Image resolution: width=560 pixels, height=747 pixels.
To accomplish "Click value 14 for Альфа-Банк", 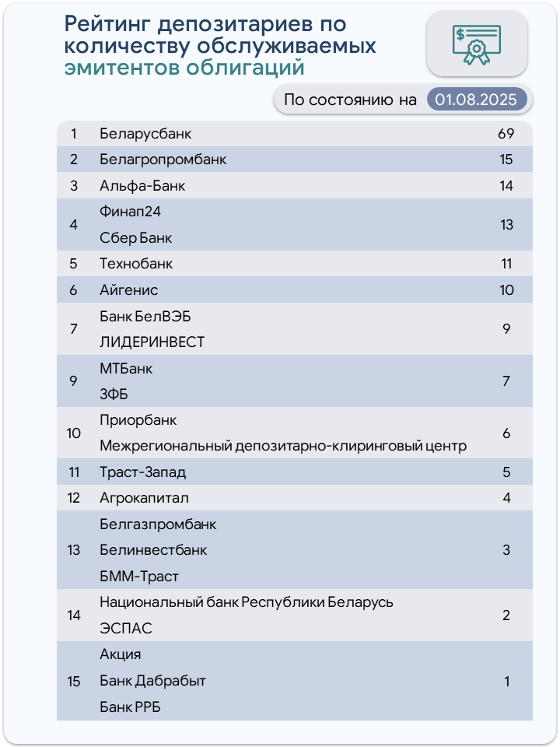I will pos(506,186).
